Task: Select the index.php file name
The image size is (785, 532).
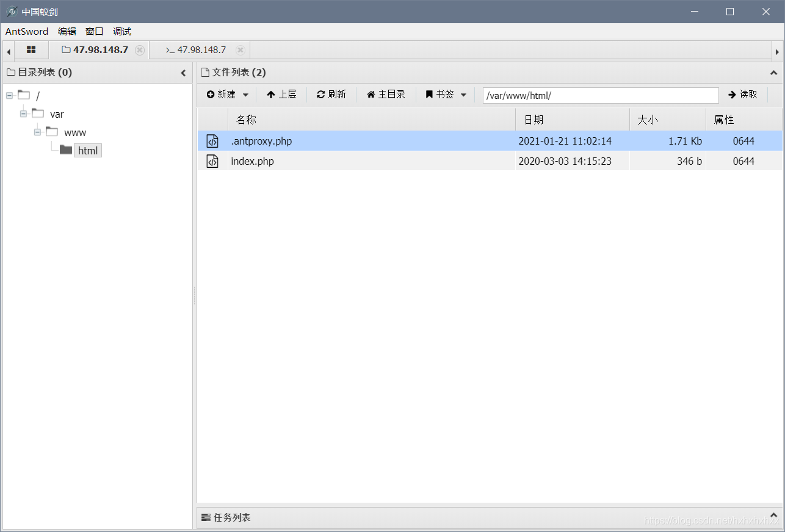Action: point(252,161)
